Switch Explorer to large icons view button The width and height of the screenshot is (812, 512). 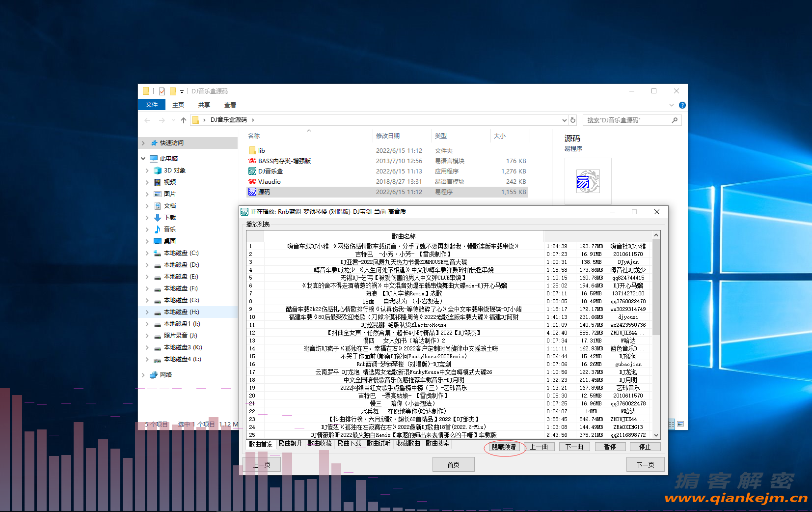[x=680, y=424]
